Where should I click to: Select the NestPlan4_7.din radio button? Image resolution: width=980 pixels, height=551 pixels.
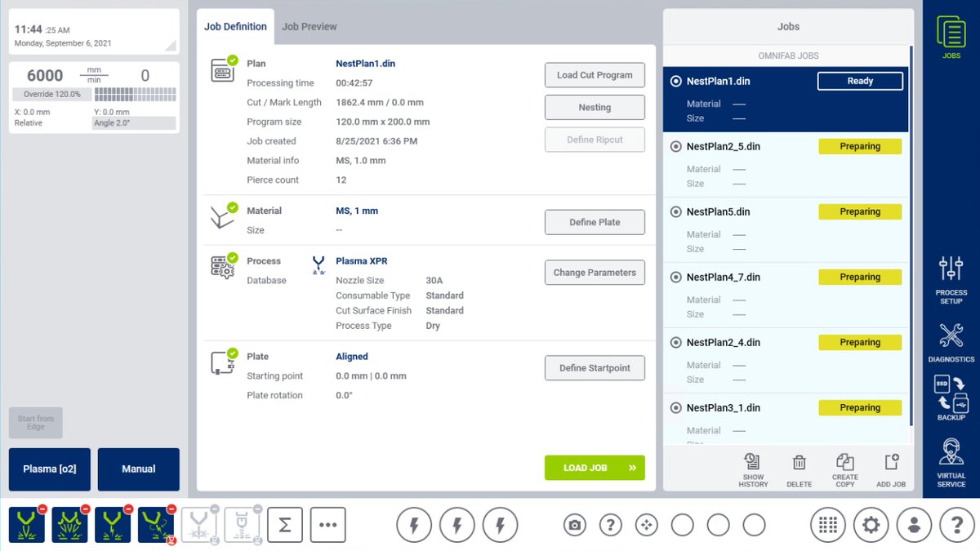[675, 278]
